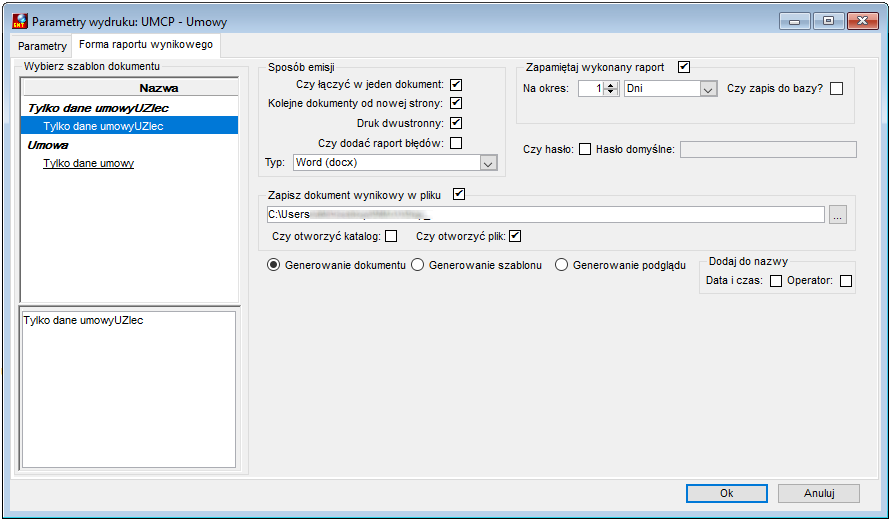The height and width of the screenshot is (519, 890).
Task: Toggle Kolejne dokumenty od nowej strony checkbox
Action: [456, 103]
